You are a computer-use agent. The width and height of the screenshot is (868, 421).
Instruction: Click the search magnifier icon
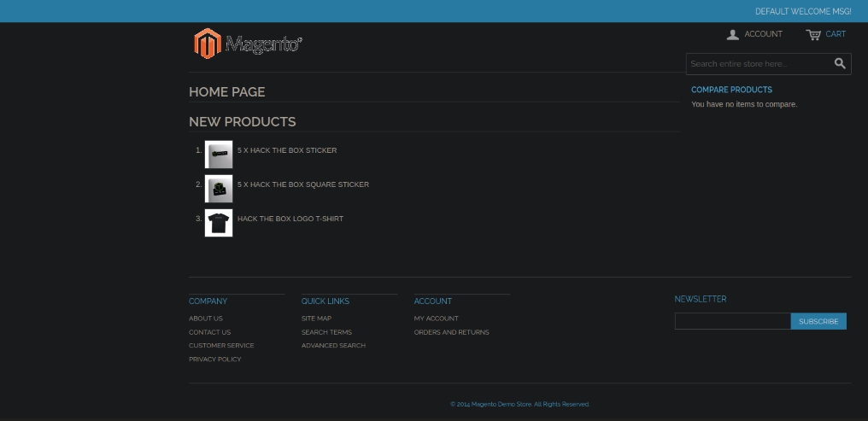[840, 63]
